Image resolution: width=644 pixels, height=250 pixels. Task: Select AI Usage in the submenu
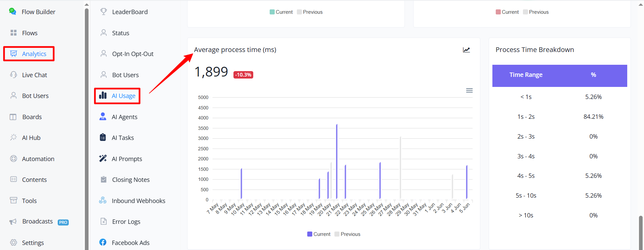click(117, 96)
